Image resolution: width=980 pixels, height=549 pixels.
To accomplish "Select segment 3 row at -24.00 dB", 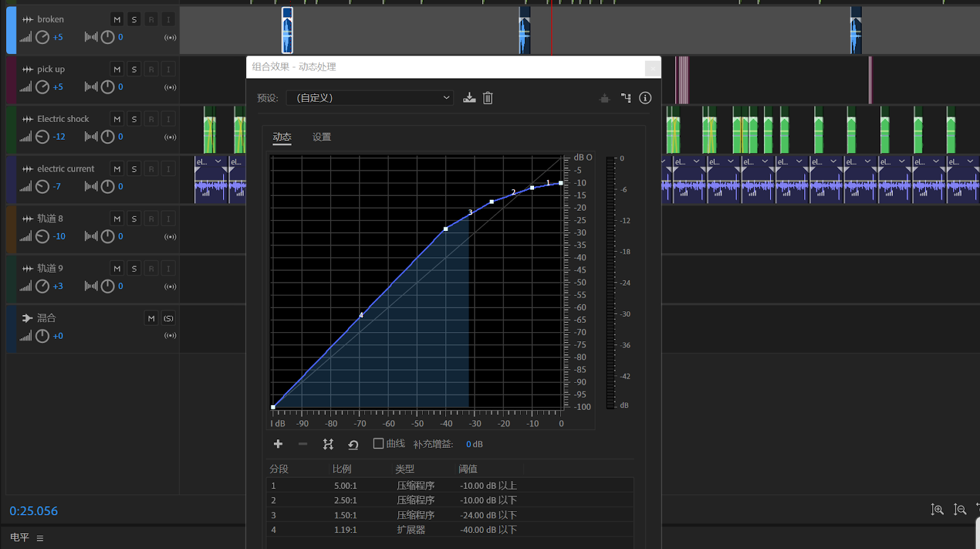I will click(x=450, y=515).
